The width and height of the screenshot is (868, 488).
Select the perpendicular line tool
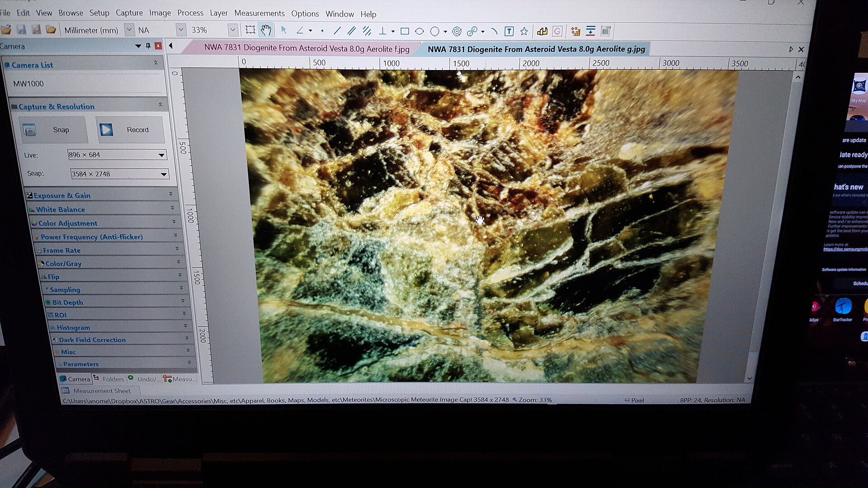click(x=382, y=31)
